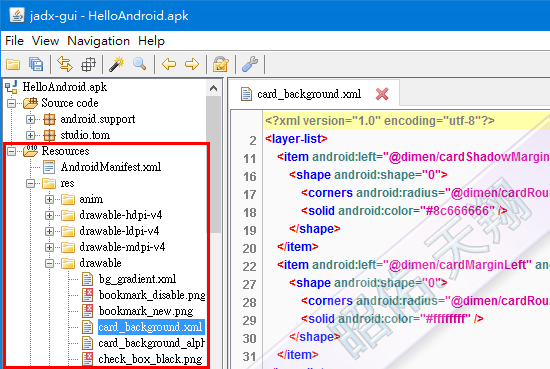This screenshot has height=369, width=550.
Task: Expand the drawable-mdpi-v4 folder
Action: 49,247
